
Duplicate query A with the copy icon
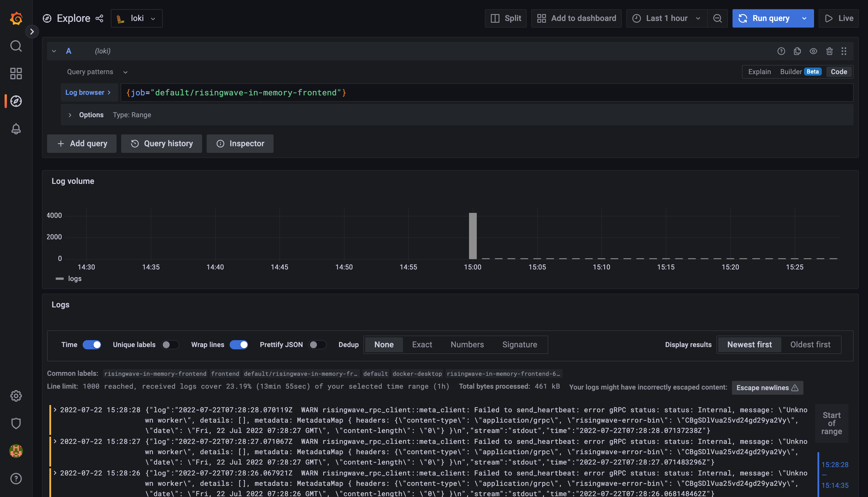(797, 51)
